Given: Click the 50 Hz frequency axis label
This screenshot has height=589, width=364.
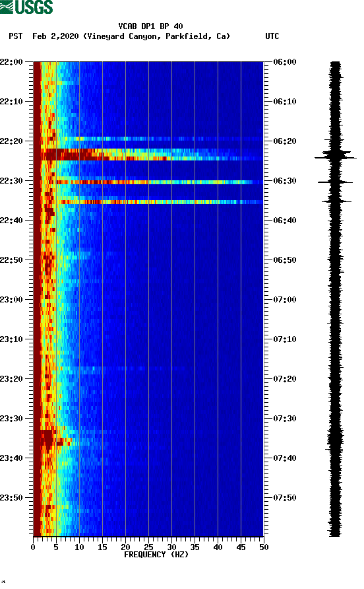Looking at the screenshot, I should pyautogui.click(x=264, y=547).
